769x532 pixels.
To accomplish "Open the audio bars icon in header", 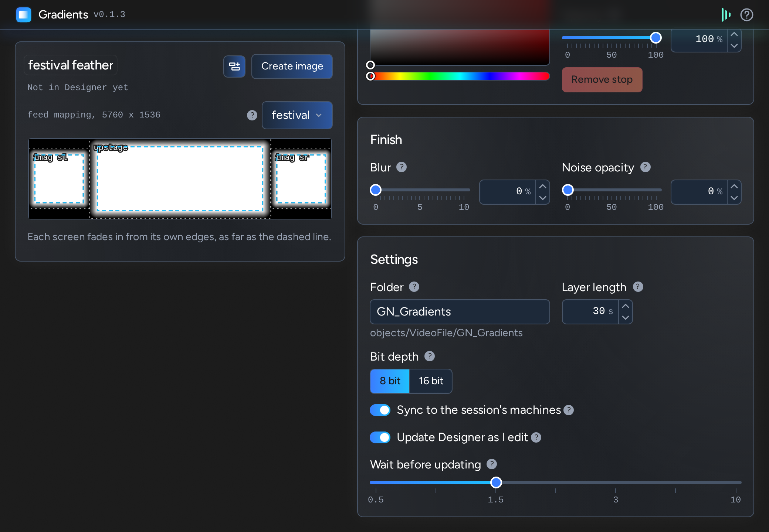I will [726, 15].
